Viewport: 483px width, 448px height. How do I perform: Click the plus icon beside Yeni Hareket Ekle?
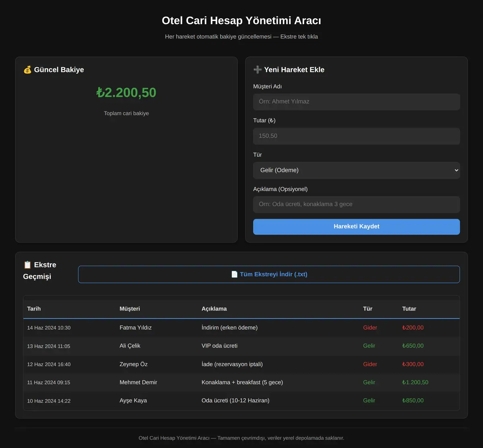pyautogui.click(x=258, y=70)
